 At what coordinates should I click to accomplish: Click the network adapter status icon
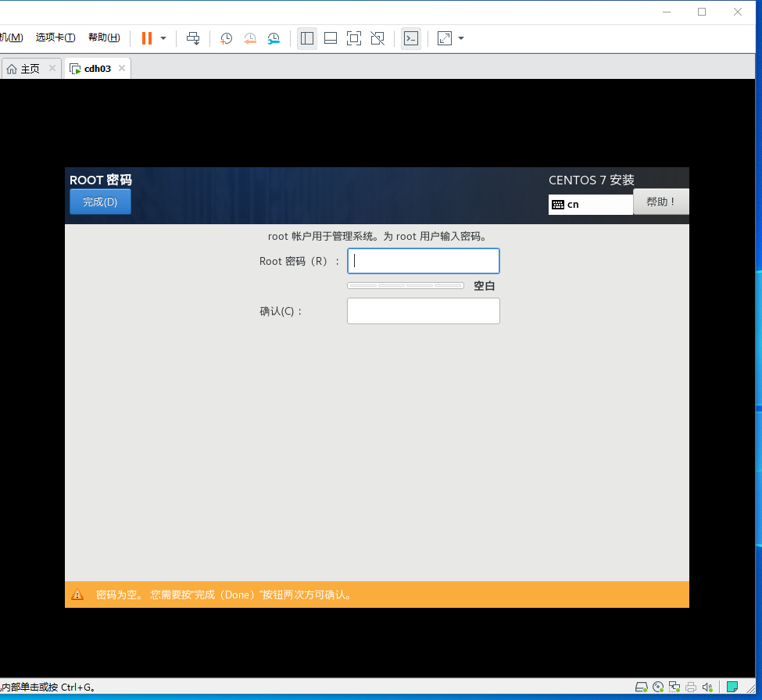pos(674,687)
